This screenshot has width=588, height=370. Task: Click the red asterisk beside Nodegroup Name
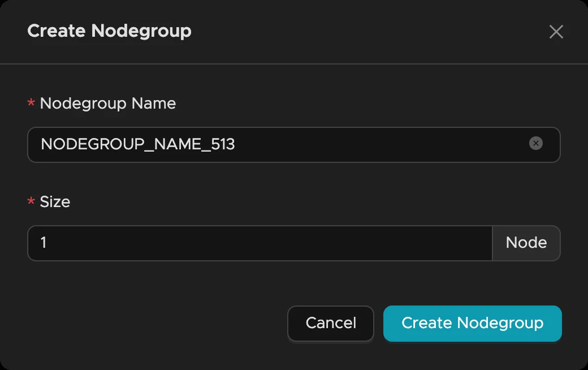(x=31, y=104)
